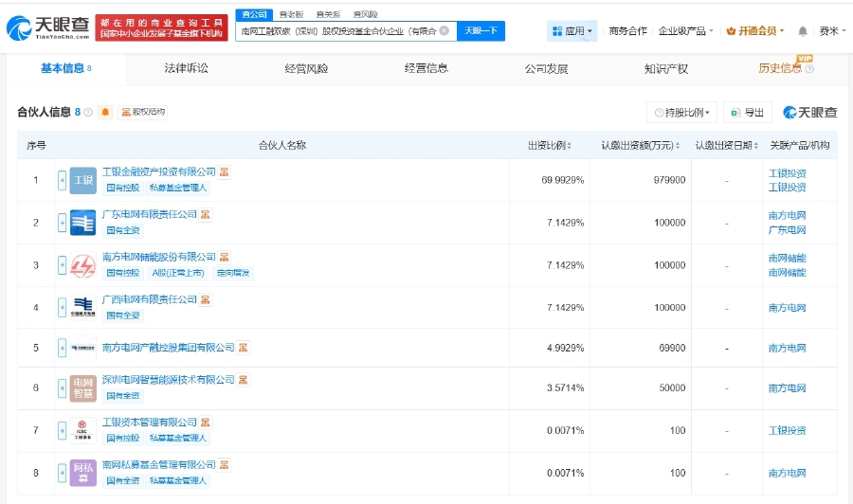Open the notification bell in top bar

tap(803, 31)
